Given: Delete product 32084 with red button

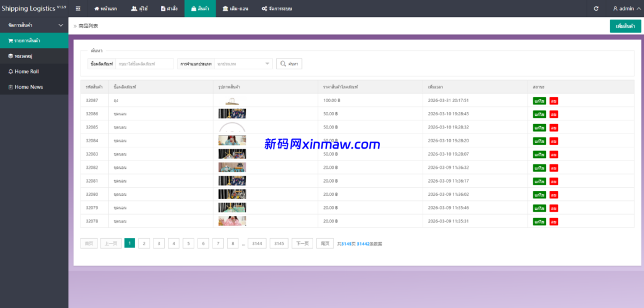Looking at the screenshot, I should pos(553,141).
